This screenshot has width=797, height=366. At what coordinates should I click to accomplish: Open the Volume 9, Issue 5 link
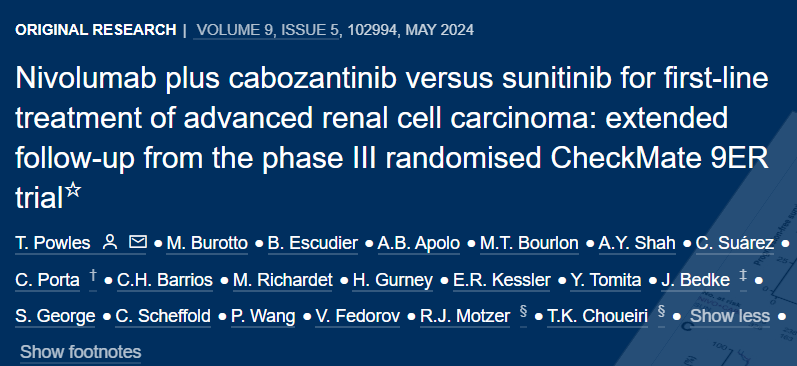[x=267, y=30]
